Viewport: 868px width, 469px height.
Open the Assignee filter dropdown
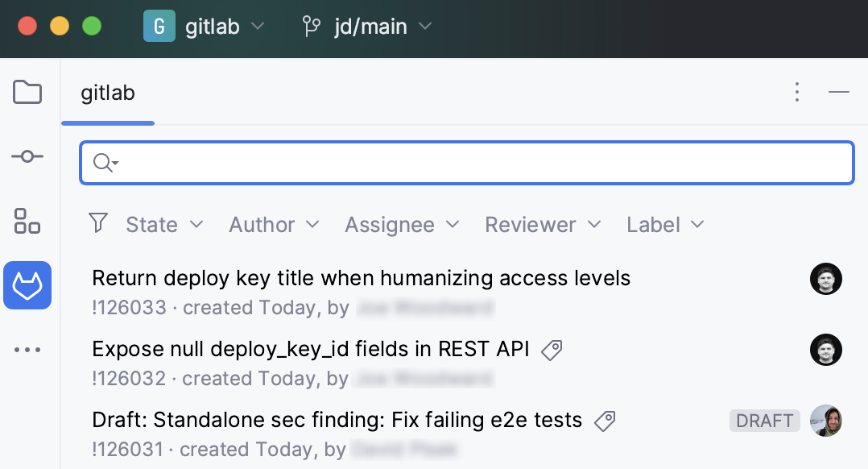(402, 225)
